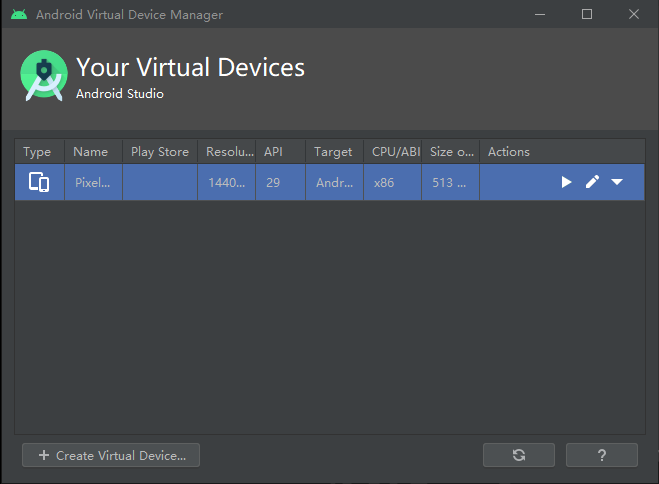
Task: Refresh the virtual device list
Action: (519, 455)
